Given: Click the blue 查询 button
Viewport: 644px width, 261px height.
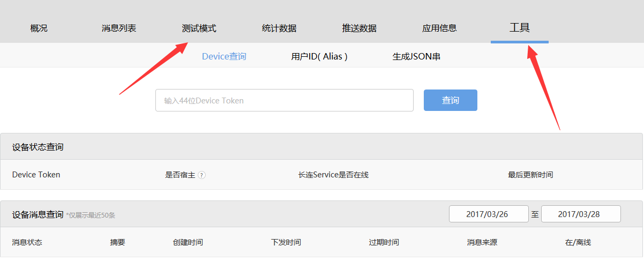Looking at the screenshot, I should coord(451,100).
